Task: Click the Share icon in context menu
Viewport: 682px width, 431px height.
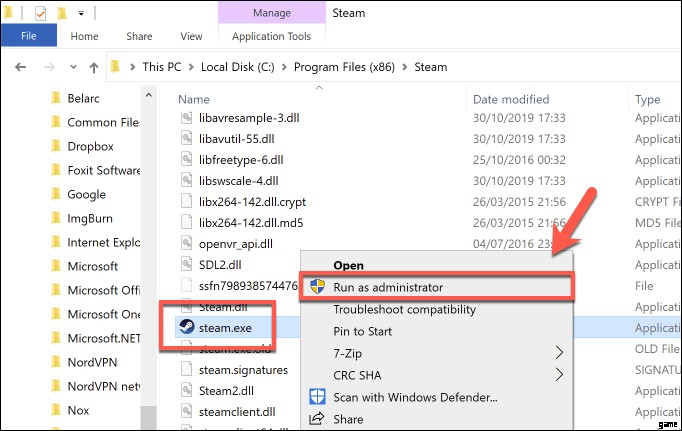Action: click(317, 419)
